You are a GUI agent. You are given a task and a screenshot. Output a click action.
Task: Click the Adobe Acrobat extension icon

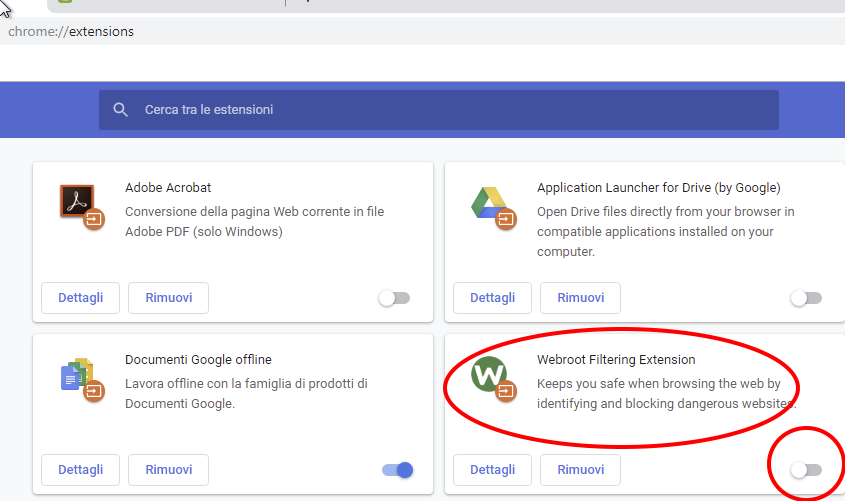tap(77, 203)
